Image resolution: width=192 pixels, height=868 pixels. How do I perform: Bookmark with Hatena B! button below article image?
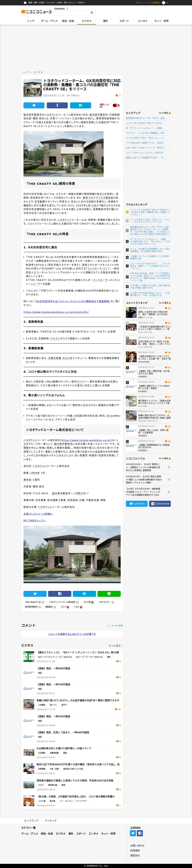pos(84,593)
